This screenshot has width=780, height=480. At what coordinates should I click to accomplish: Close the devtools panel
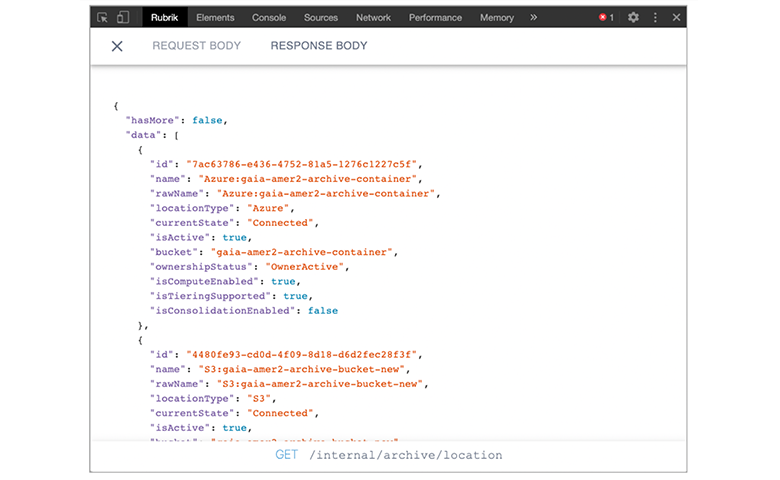tap(676, 17)
